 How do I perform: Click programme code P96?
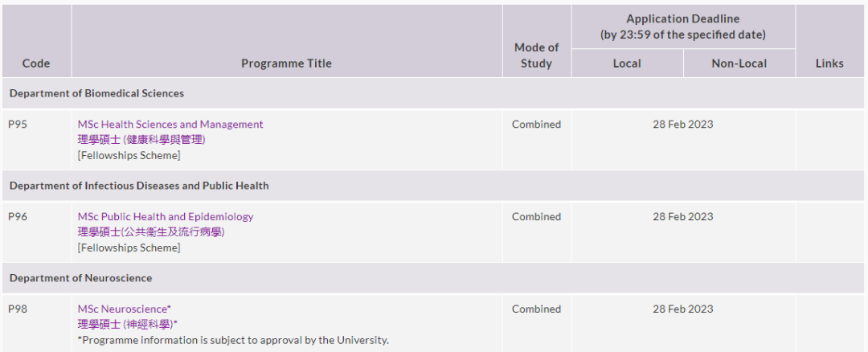(x=18, y=217)
